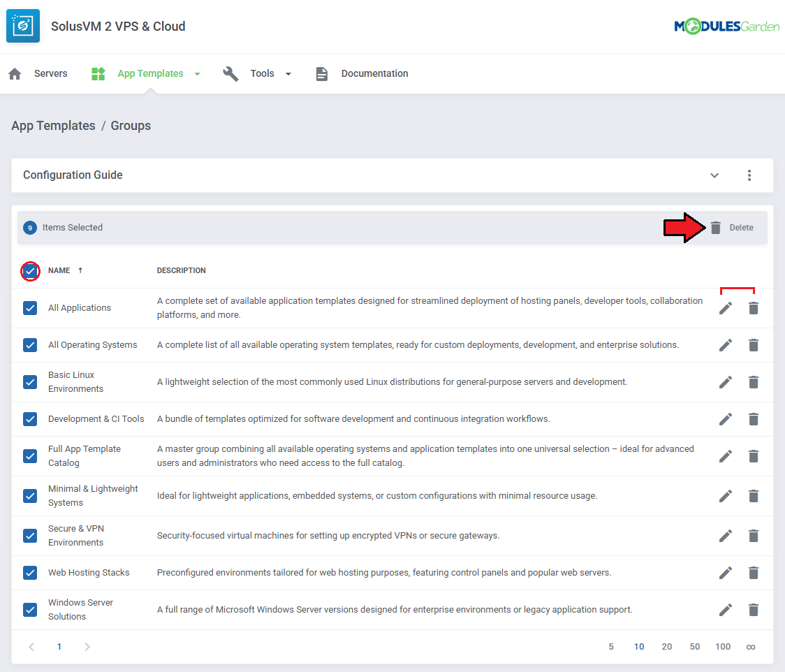Open the ModulesGarden logo link

726,26
